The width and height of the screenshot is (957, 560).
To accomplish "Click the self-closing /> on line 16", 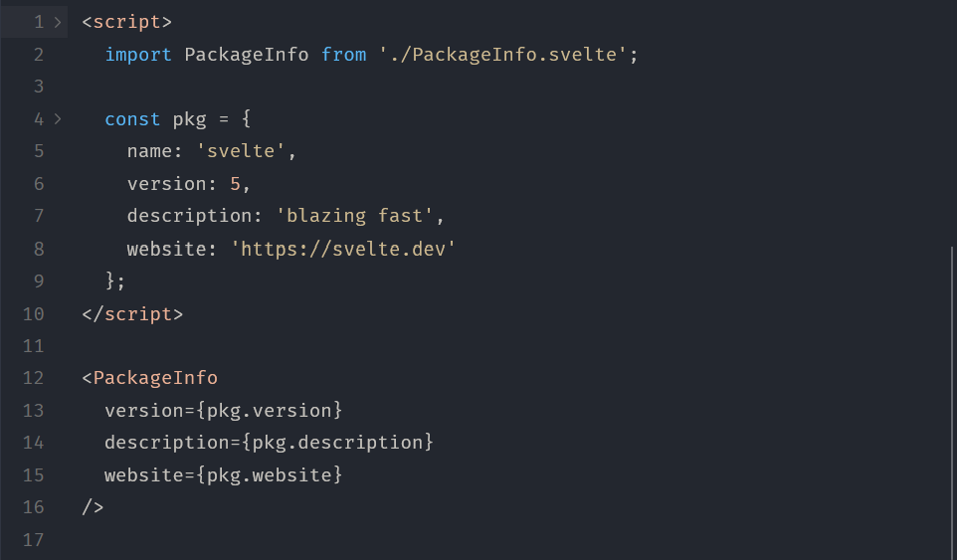I will point(93,507).
